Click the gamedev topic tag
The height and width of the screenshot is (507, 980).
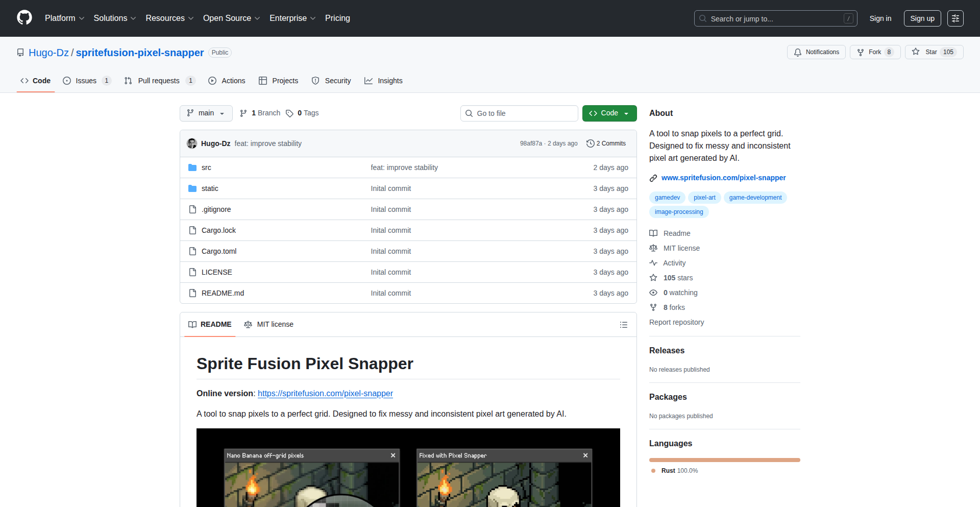point(667,198)
